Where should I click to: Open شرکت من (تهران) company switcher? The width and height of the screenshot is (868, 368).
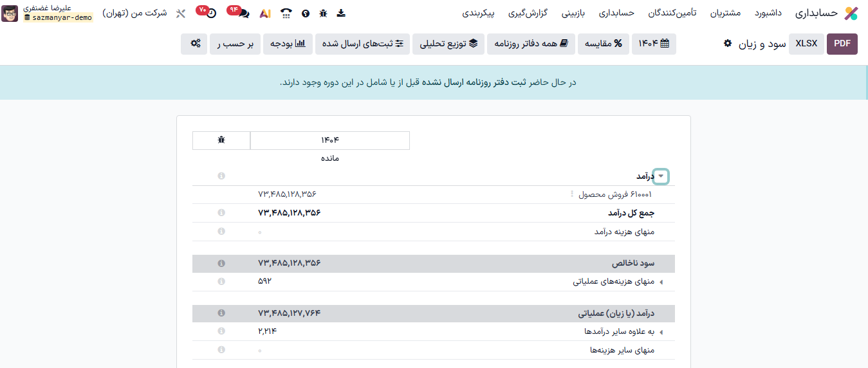[x=134, y=13]
